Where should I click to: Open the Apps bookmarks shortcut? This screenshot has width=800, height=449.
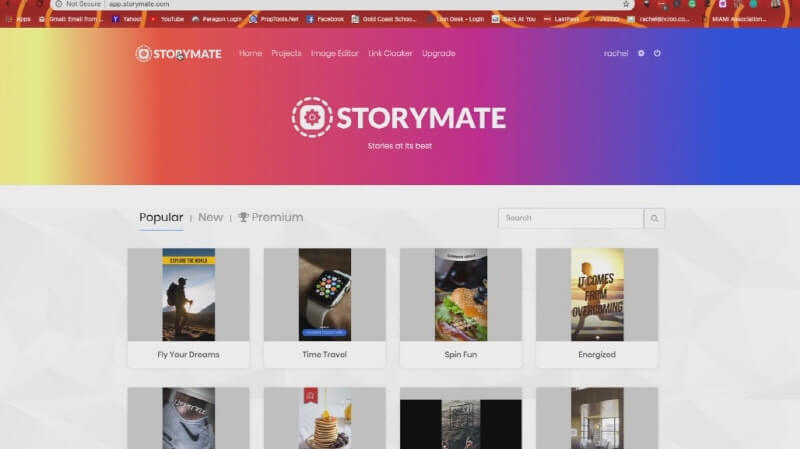tap(18, 19)
